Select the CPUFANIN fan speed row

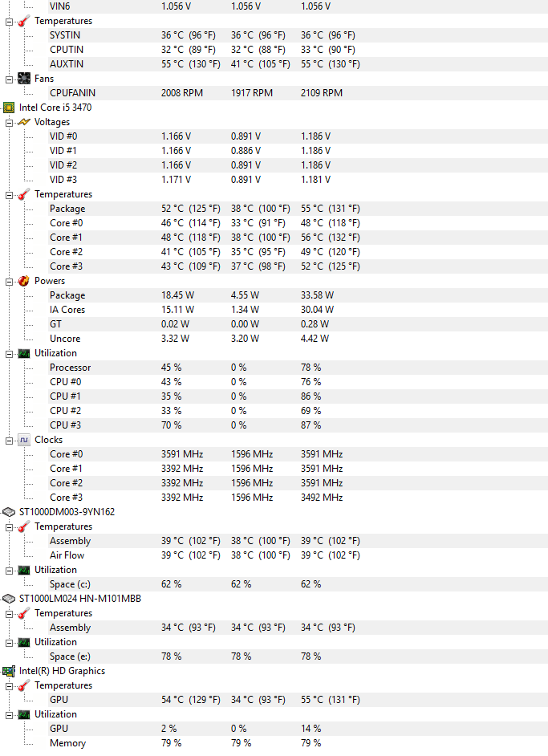click(72, 93)
